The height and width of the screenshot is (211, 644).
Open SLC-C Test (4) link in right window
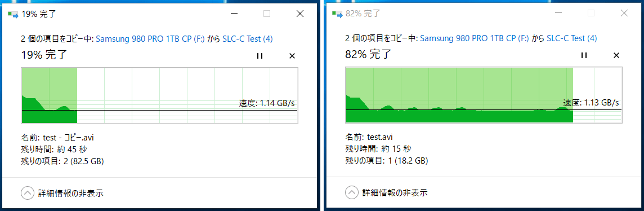pyautogui.click(x=572, y=39)
